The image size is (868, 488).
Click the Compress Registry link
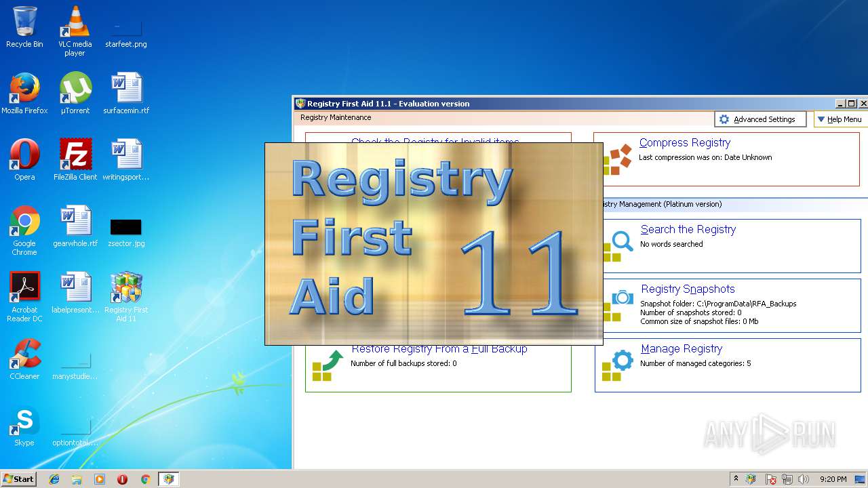click(x=685, y=143)
